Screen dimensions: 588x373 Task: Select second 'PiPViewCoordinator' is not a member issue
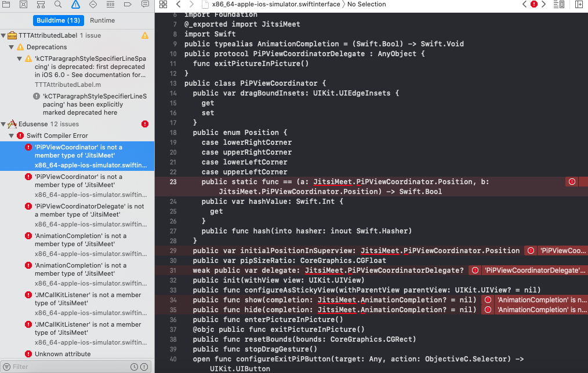point(77,186)
